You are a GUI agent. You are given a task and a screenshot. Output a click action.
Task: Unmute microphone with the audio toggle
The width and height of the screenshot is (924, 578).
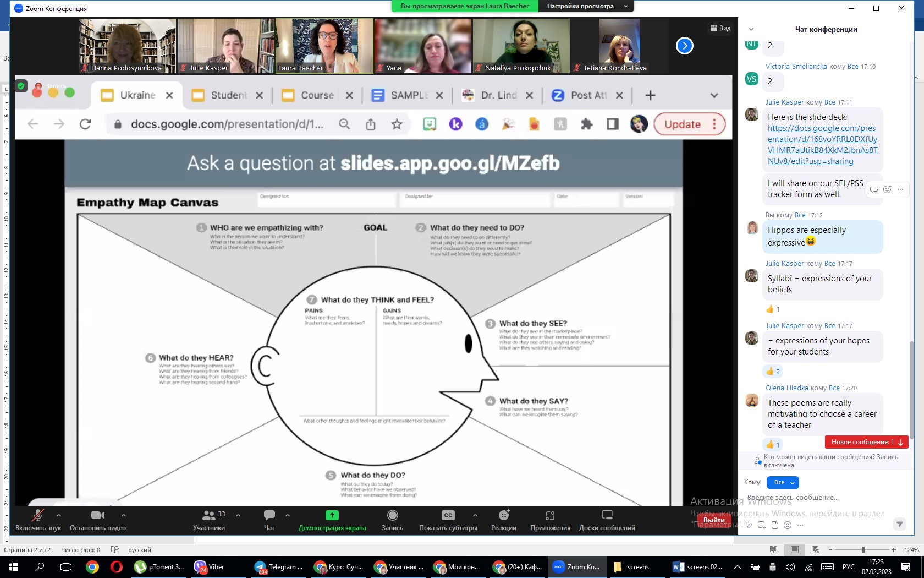(x=38, y=516)
